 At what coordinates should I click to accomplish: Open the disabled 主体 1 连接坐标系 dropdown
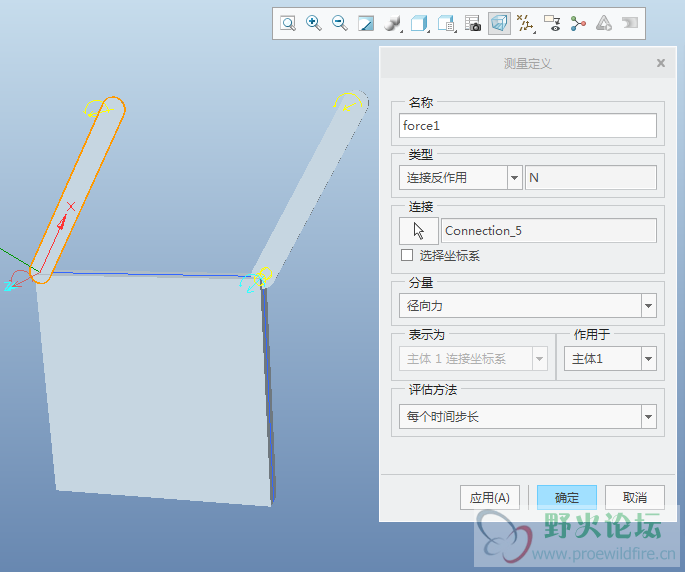473,359
